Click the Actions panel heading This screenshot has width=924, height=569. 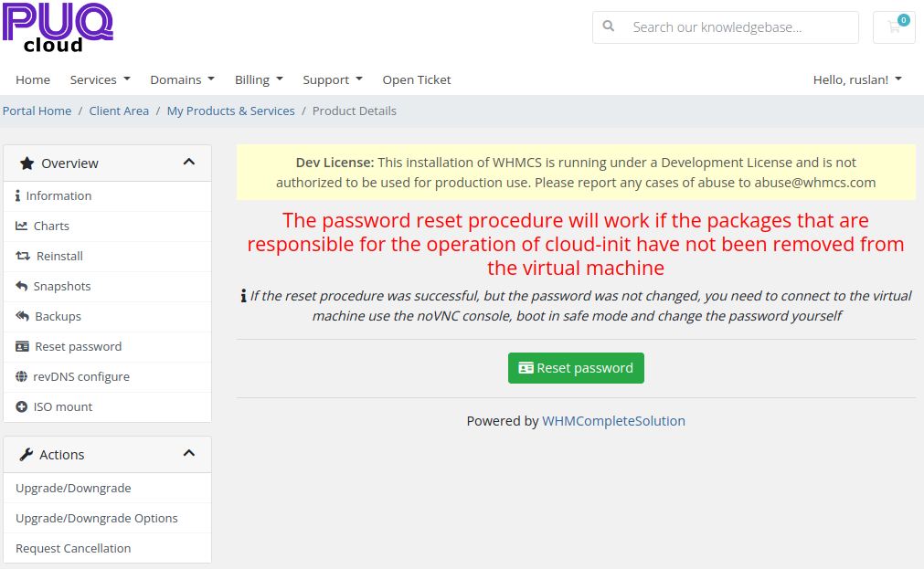107,455
